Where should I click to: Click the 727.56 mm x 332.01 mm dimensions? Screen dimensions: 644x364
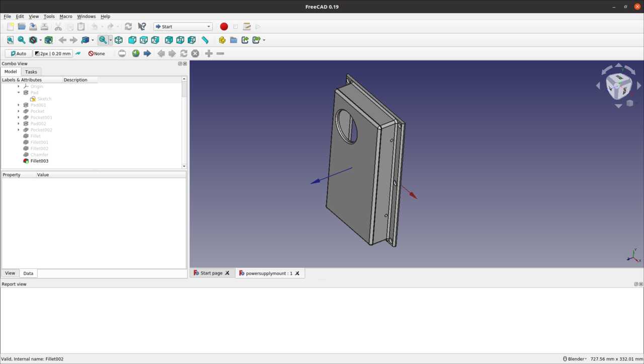coord(616,359)
